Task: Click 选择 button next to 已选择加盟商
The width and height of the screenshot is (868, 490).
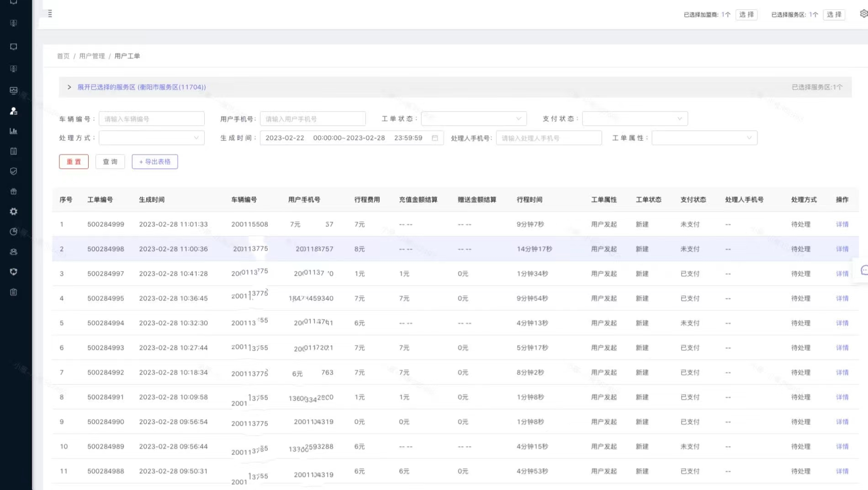Action: [x=746, y=15]
